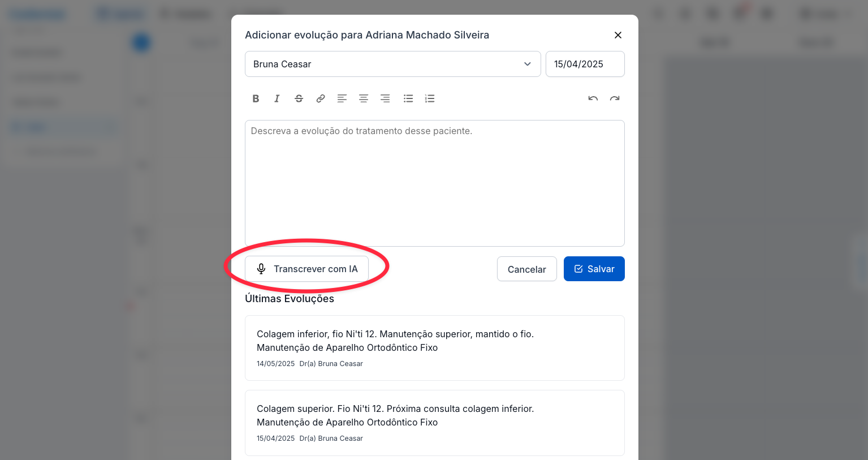The width and height of the screenshot is (868, 460).
Task: Click the date field 15/04/2025
Action: (585, 64)
